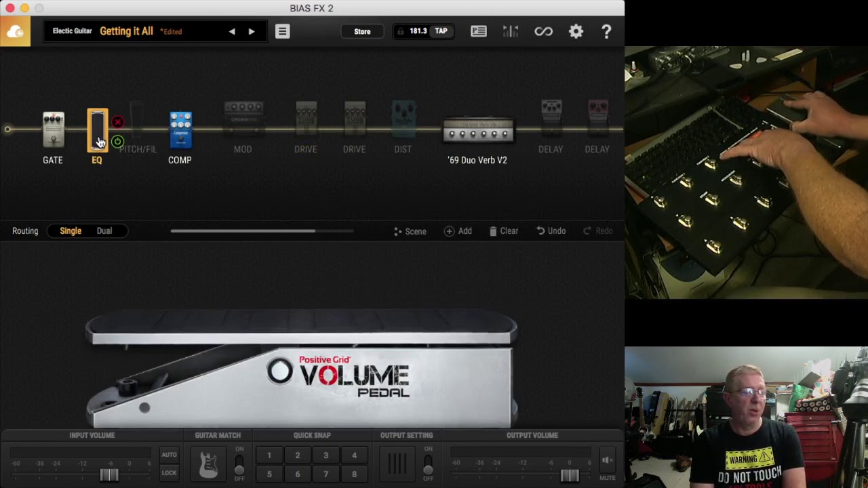The height and width of the screenshot is (488, 868).
Task: Toggle the Guitar Match ON/OFF switch
Action: coord(239,464)
